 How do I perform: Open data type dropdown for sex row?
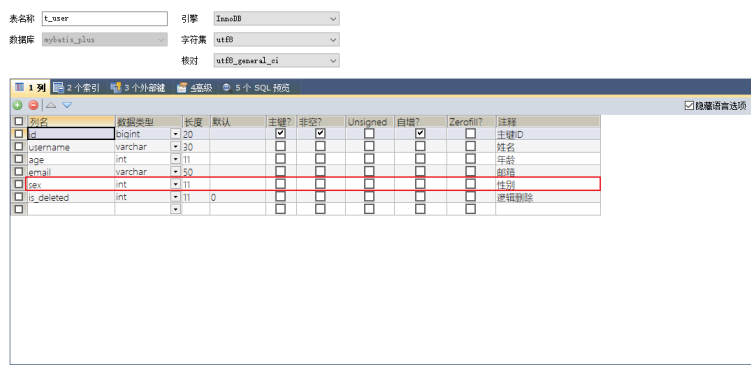175,183
